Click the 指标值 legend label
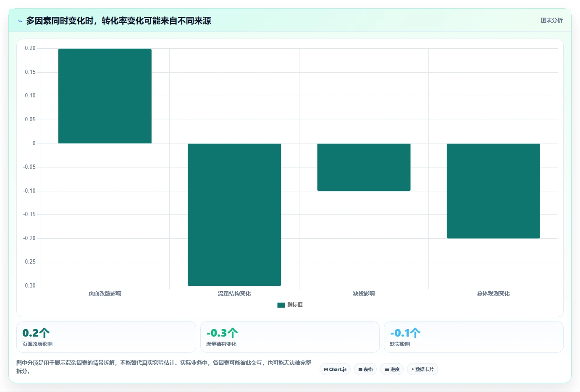 pyautogui.click(x=295, y=305)
